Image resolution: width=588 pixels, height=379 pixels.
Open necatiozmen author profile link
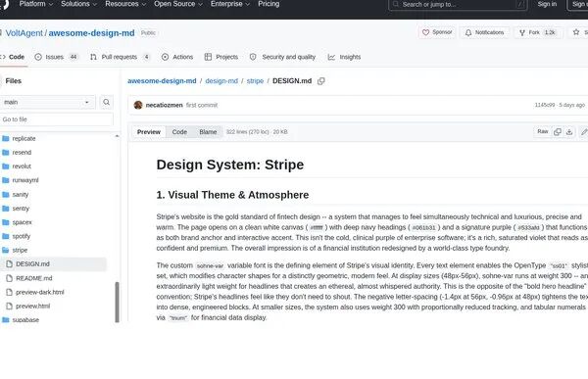pos(165,105)
